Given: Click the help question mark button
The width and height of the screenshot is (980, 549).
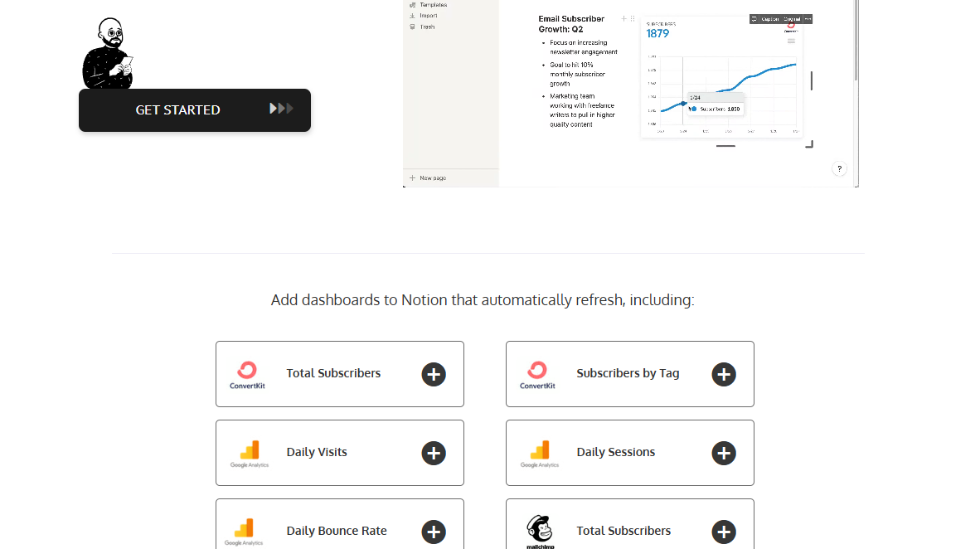Looking at the screenshot, I should [839, 169].
